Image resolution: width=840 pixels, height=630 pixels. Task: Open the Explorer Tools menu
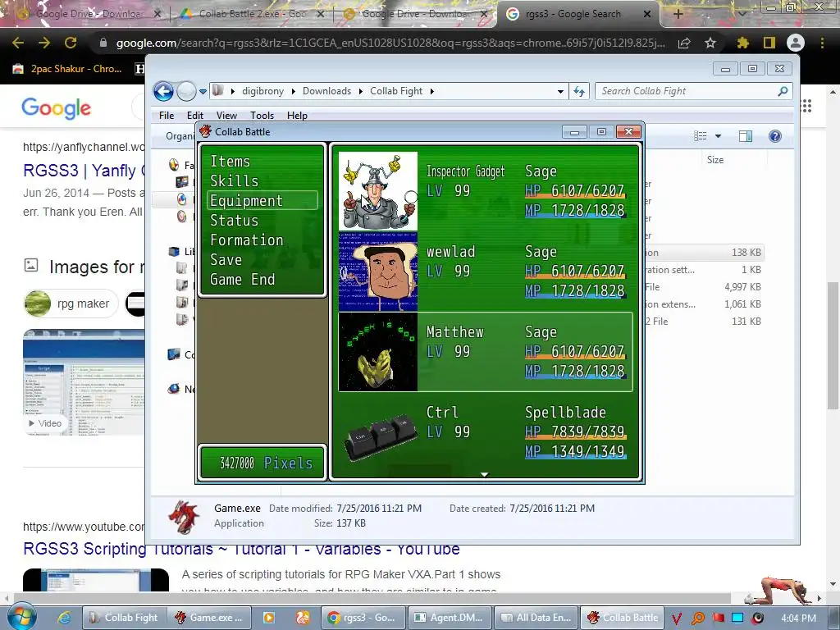pyautogui.click(x=262, y=115)
